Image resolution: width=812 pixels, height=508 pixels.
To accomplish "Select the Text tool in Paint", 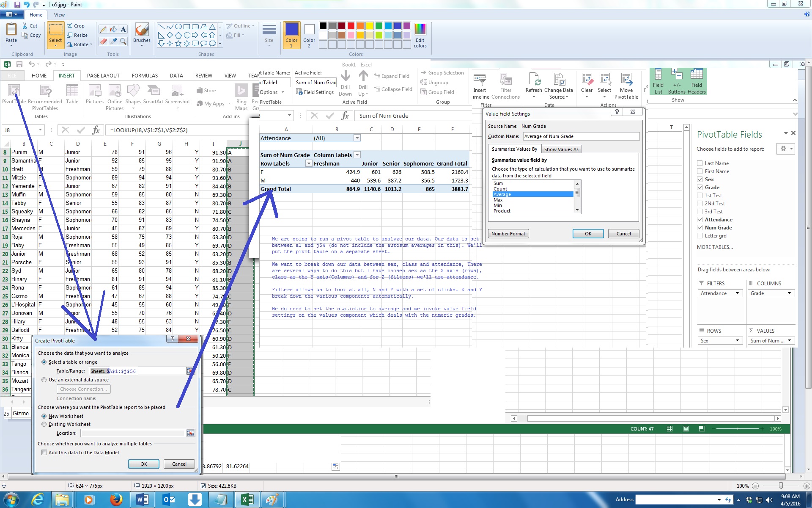I will (x=123, y=29).
